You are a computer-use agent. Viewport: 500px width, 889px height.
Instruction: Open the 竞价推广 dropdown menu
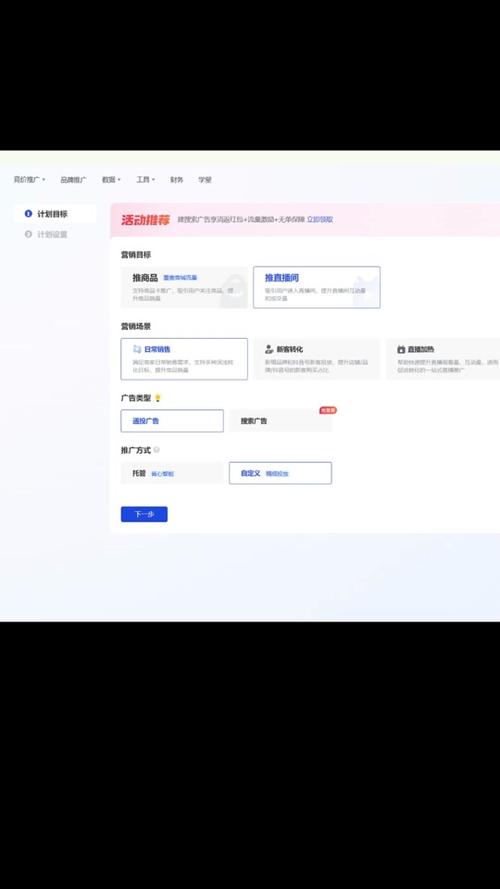[29, 180]
